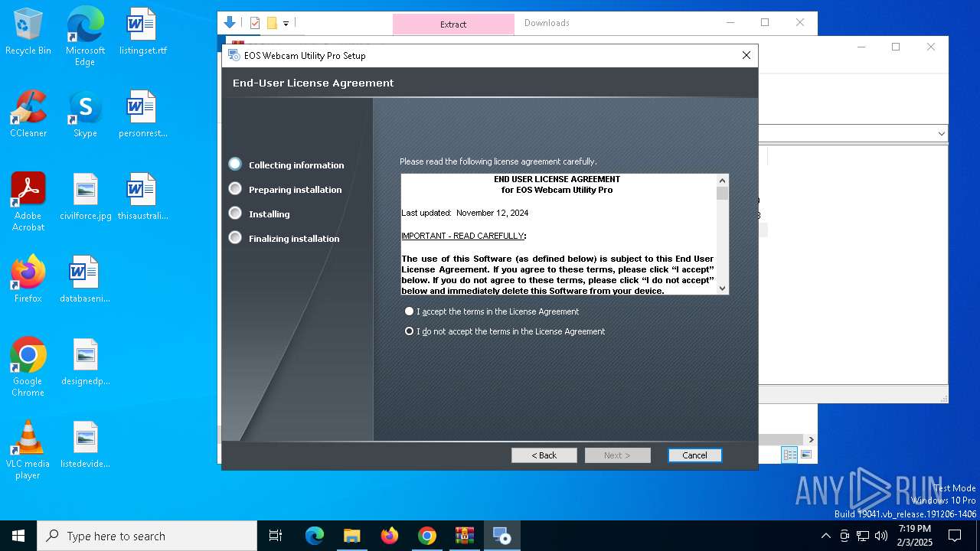Open listingset.rtf document on desktop
The height and width of the screenshot is (551, 980).
(x=142, y=32)
